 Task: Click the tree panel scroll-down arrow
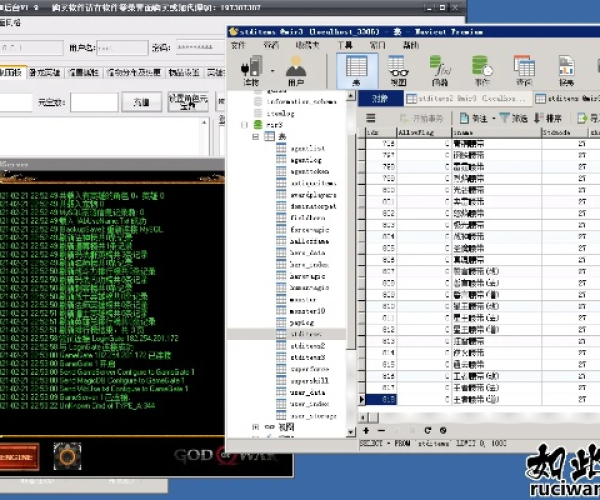click(x=351, y=432)
